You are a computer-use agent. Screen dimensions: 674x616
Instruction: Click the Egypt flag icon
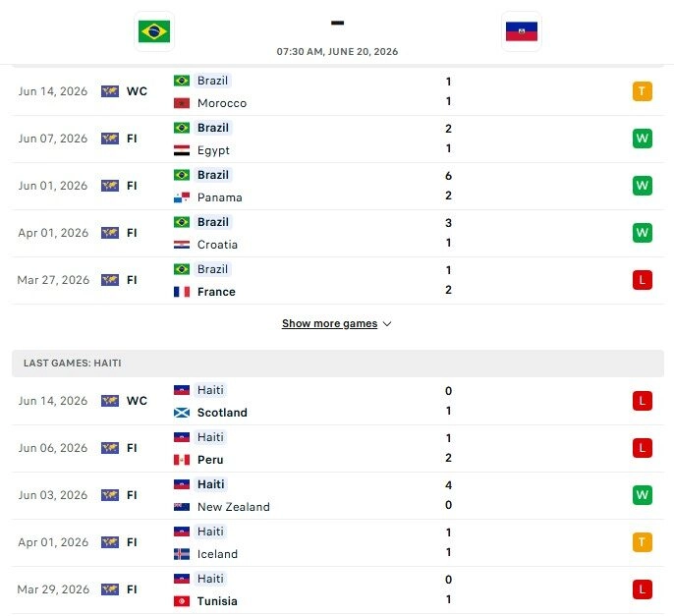tap(182, 150)
